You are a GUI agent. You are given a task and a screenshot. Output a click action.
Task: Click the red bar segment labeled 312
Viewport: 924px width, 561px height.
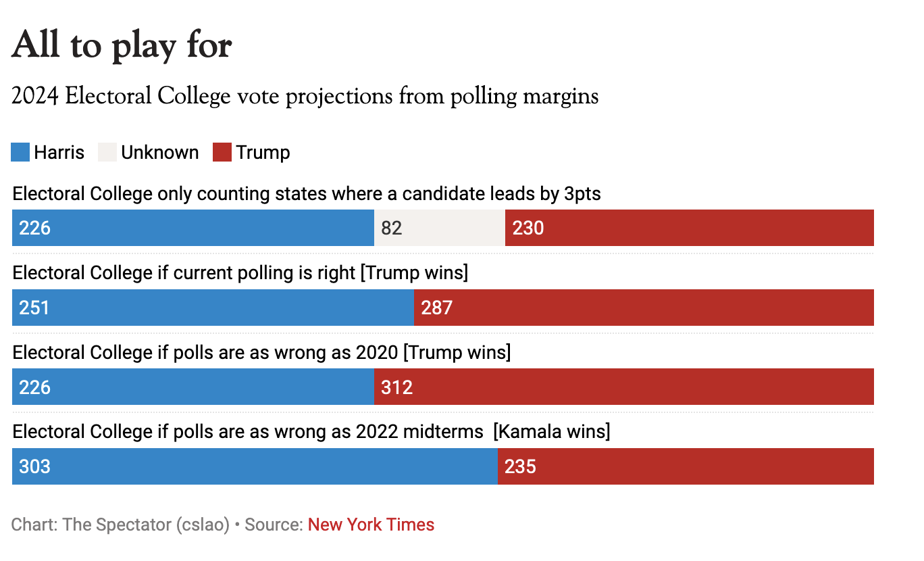click(623, 387)
